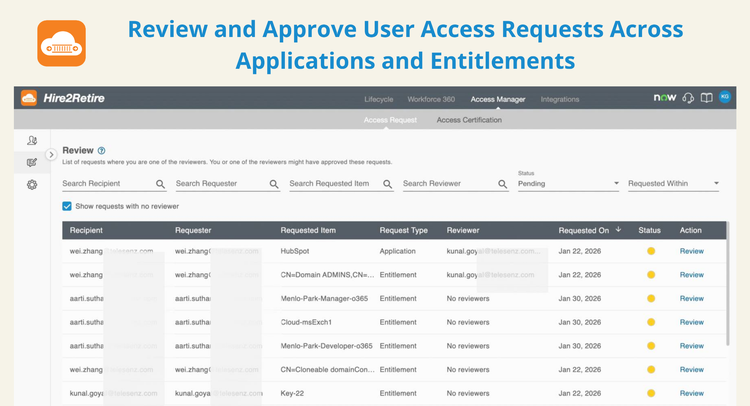Click Review link for CN=Domain ADMINS row
Screen dimensions: 750x406
pos(692,275)
